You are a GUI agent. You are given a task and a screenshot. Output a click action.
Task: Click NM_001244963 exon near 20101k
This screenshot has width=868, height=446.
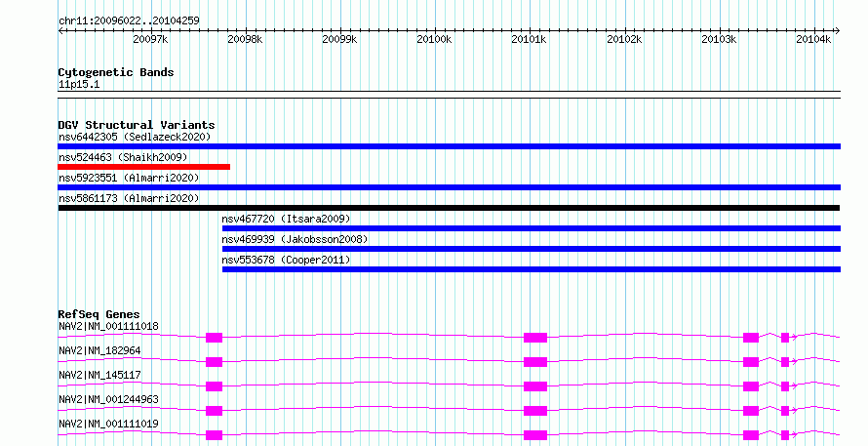[535, 411]
